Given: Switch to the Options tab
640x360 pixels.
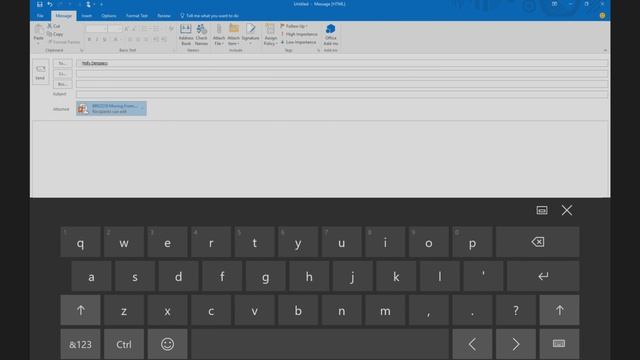Looking at the screenshot, I should (x=109, y=16).
